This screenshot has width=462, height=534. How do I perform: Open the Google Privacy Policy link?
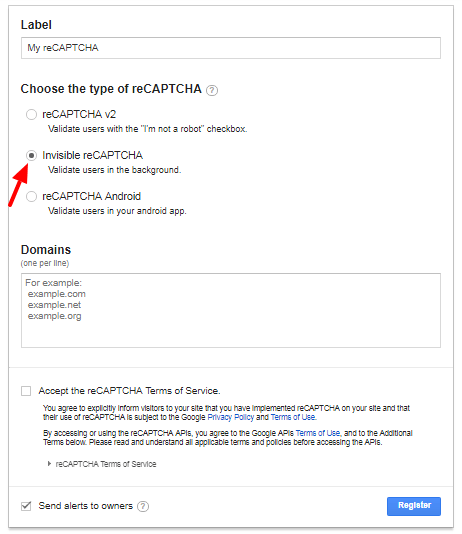(x=230, y=417)
